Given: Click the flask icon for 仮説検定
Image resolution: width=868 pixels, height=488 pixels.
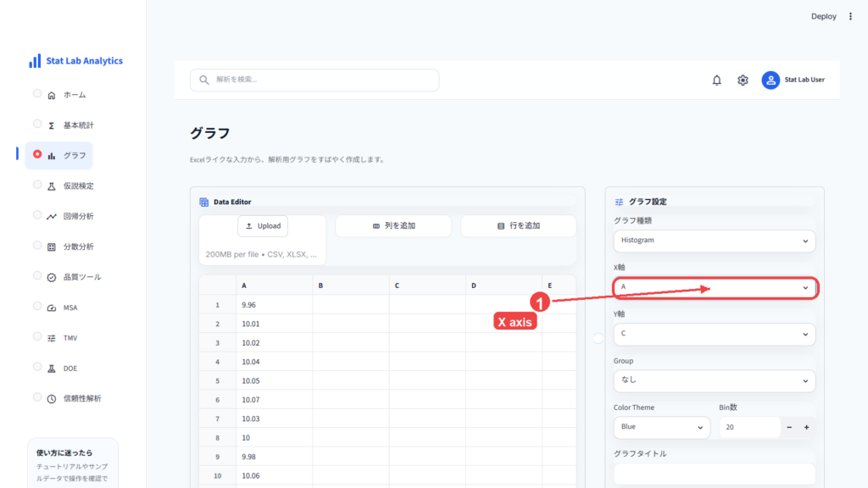Looking at the screenshot, I should point(52,186).
